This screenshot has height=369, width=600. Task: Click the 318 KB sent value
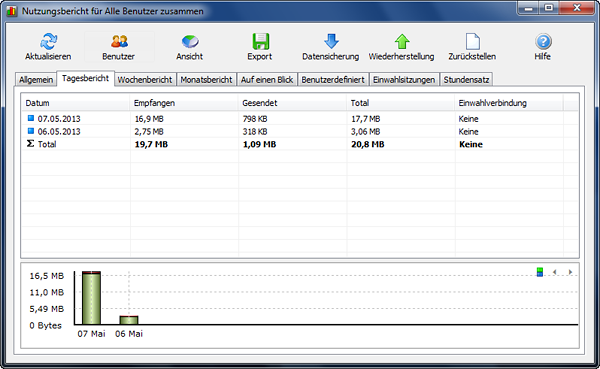point(255,131)
